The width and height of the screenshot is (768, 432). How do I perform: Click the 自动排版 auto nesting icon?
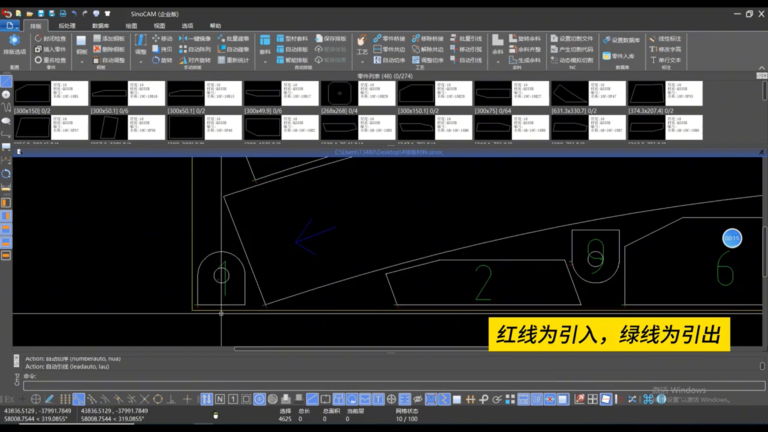(292, 49)
